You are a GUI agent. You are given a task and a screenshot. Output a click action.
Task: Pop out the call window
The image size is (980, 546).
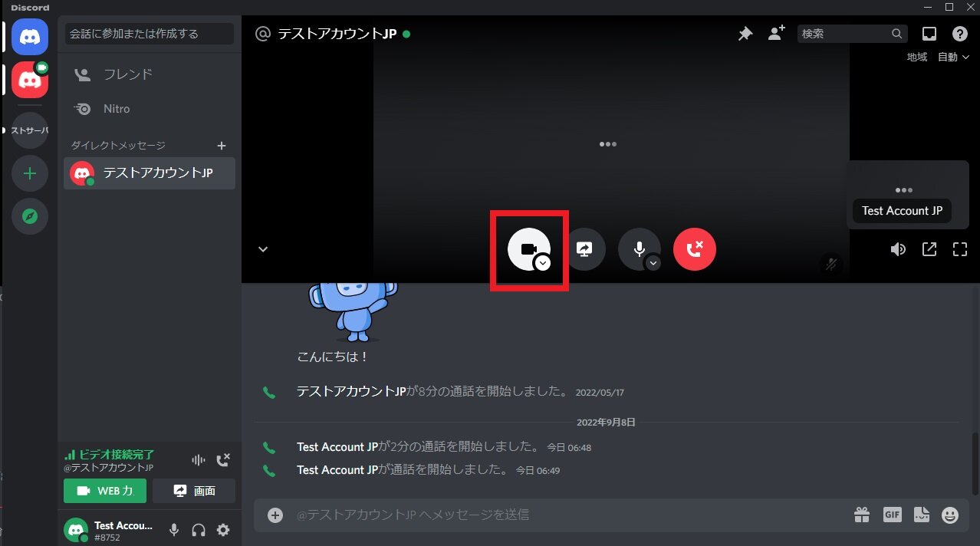929,249
